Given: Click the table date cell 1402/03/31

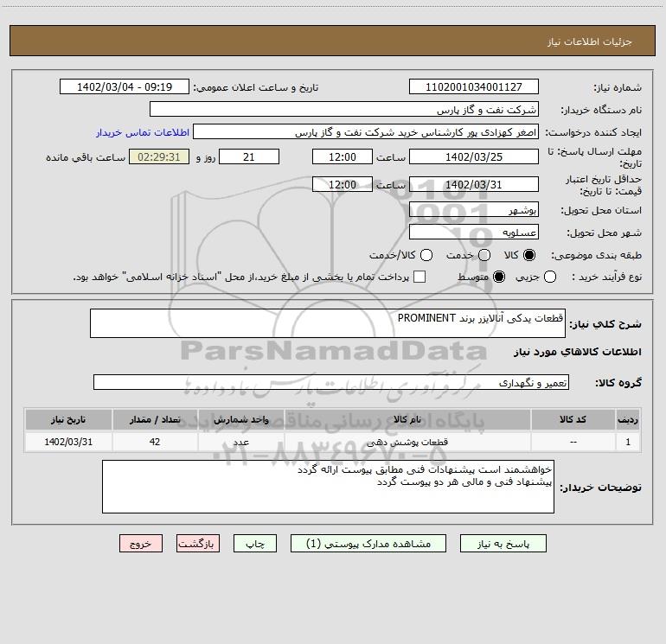Looking at the screenshot, I should tap(68, 442).
